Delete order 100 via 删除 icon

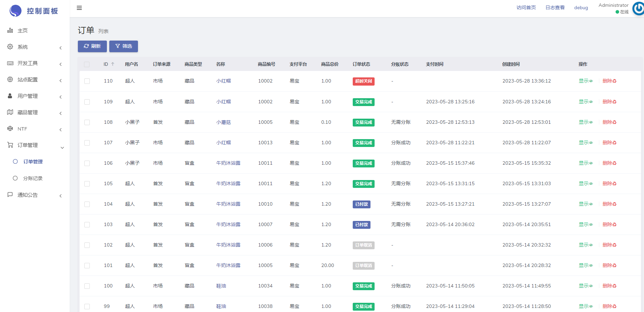click(615, 286)
